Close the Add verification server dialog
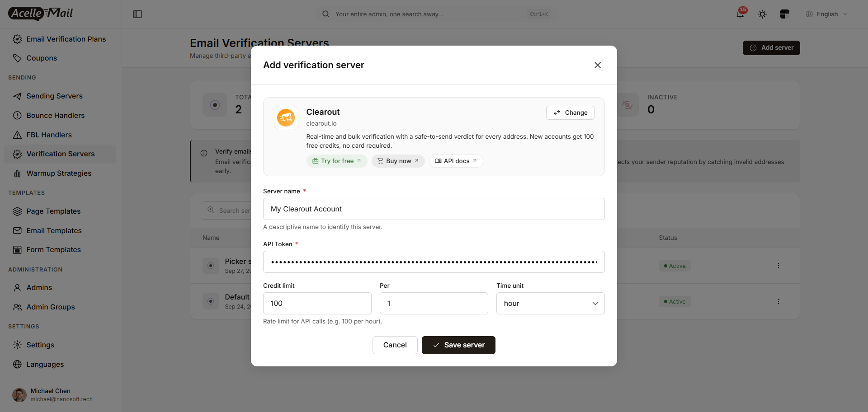This screenshot has width=868, height=412. pos(598,65)
